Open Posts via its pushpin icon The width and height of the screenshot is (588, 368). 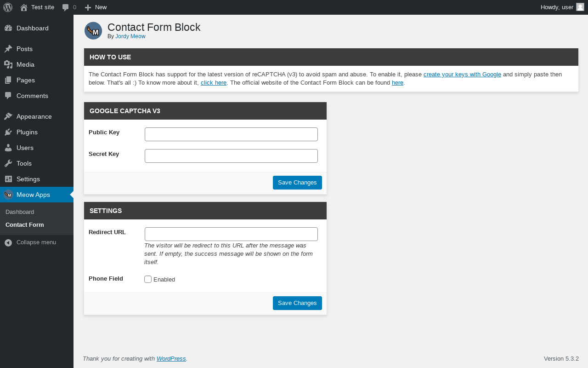(x=8, y=49)
